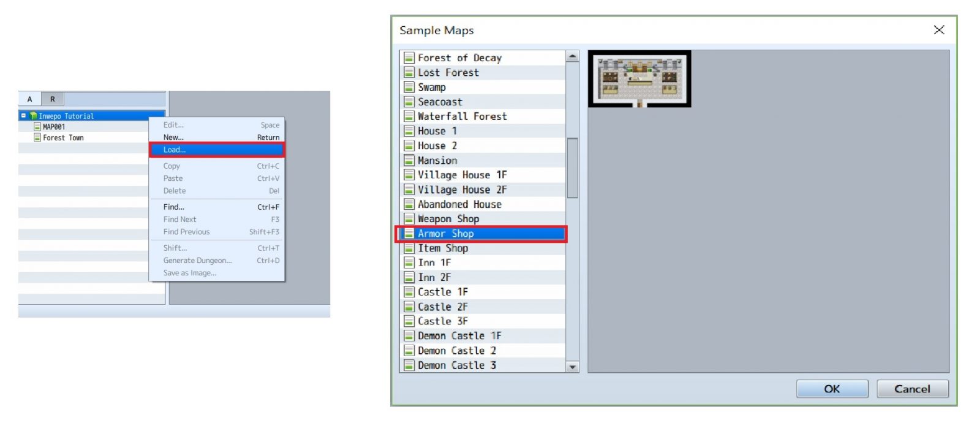Viewport: 980px width, 431px height.
Task: Click the Demon Castle 1F map icon
Action: [x=409, y=336]
